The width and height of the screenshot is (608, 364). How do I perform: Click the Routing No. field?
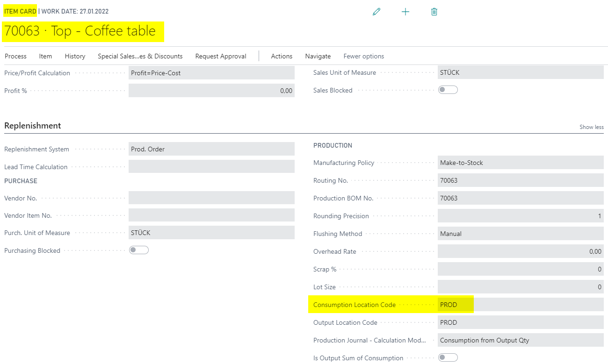pyautogui.click(x=521, y=180)
